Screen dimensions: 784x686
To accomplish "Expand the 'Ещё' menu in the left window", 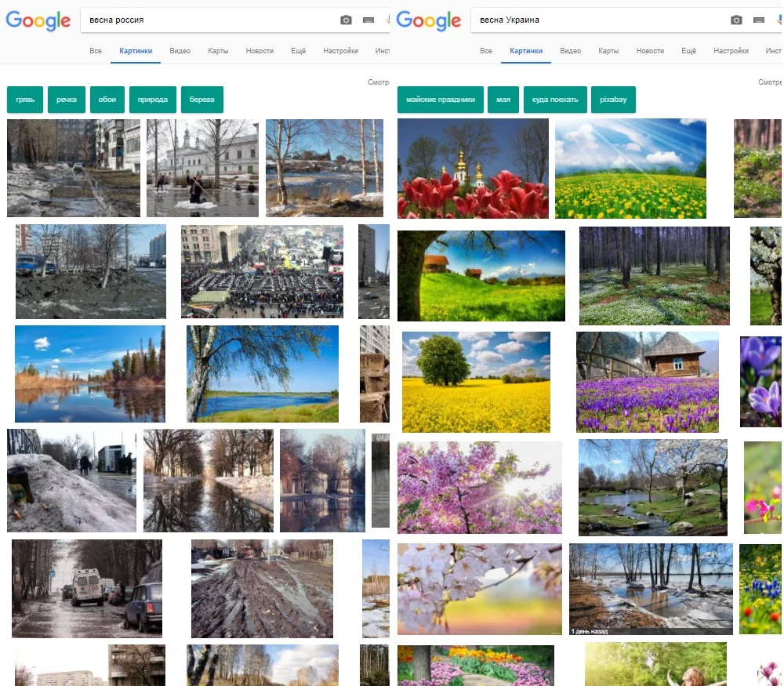I will [299, 50].
